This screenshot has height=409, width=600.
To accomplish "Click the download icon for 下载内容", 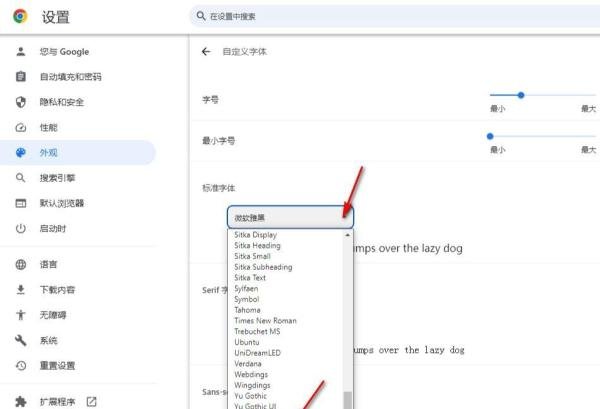I will point(21,290).
